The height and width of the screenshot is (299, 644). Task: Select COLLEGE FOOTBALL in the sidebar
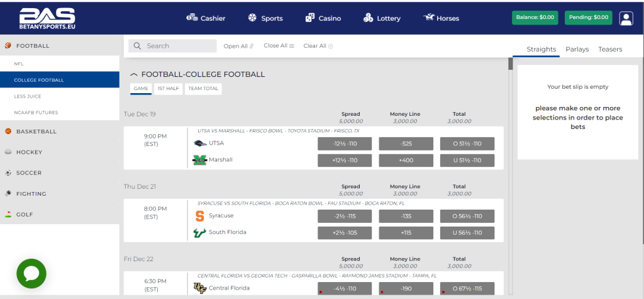click(x=60, y=80)
